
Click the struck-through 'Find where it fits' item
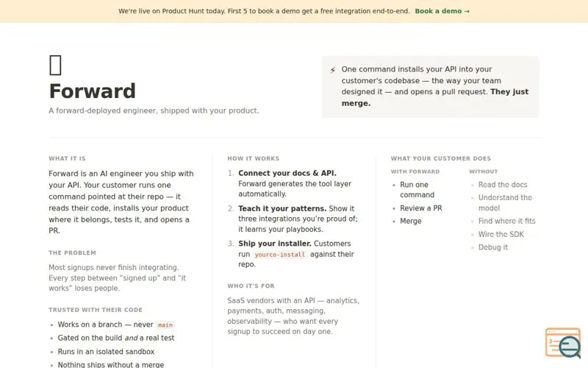(x=506, y=222)
